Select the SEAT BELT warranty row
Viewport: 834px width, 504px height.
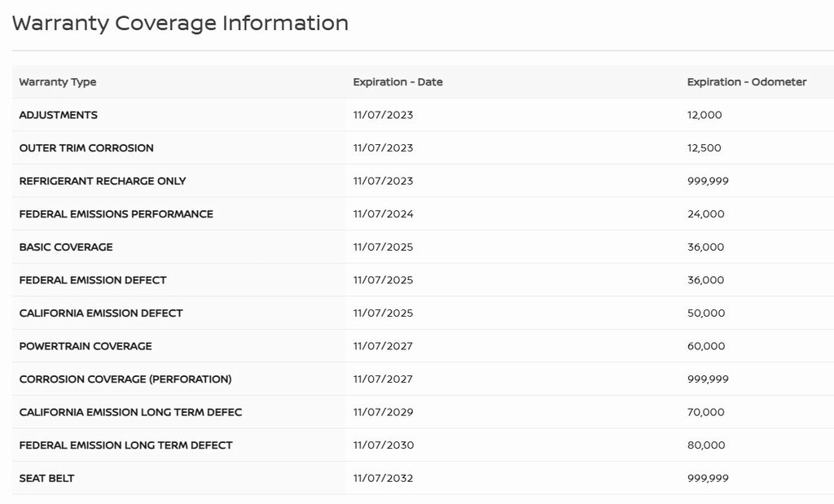pyautogui.click(x=46, y=478)
